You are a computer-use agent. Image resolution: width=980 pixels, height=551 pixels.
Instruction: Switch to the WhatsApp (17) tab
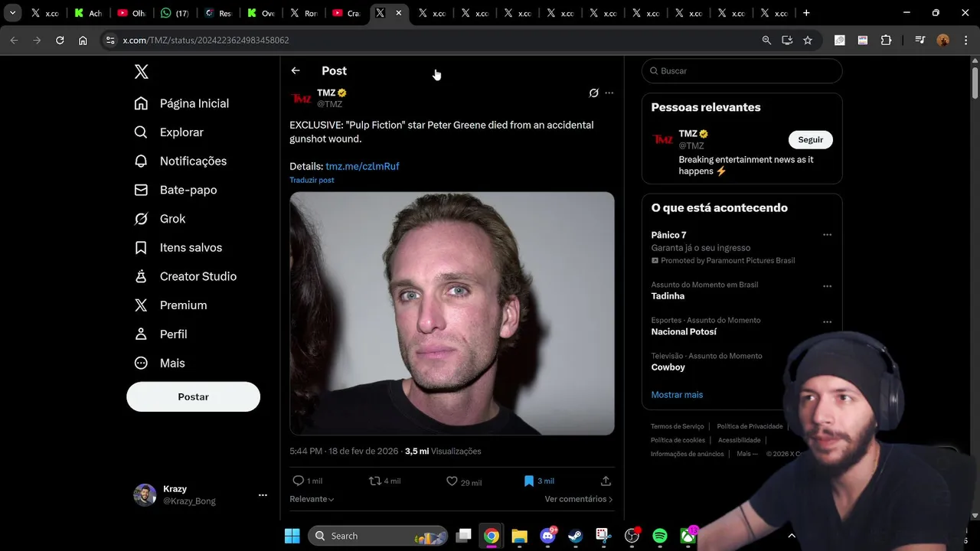point(175,13)
